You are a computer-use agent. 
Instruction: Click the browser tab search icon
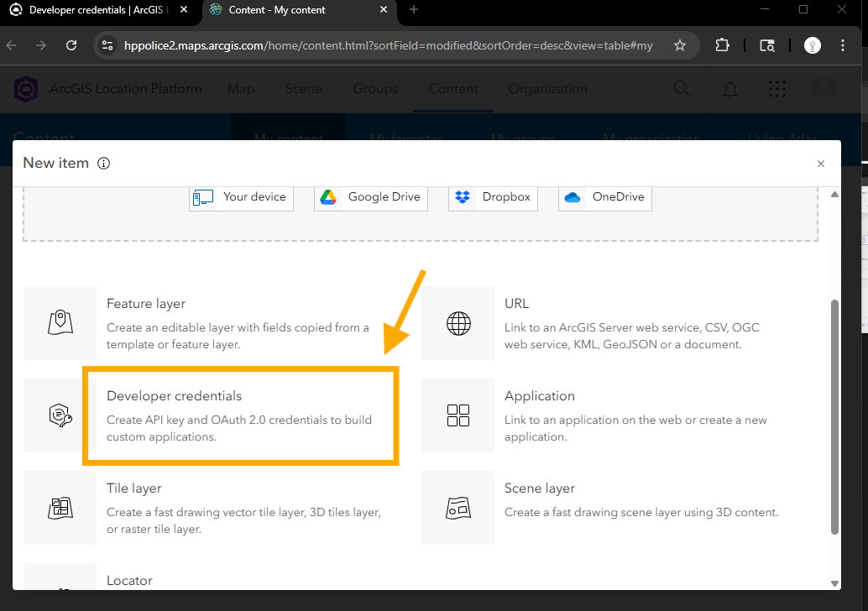pos(766,45)
